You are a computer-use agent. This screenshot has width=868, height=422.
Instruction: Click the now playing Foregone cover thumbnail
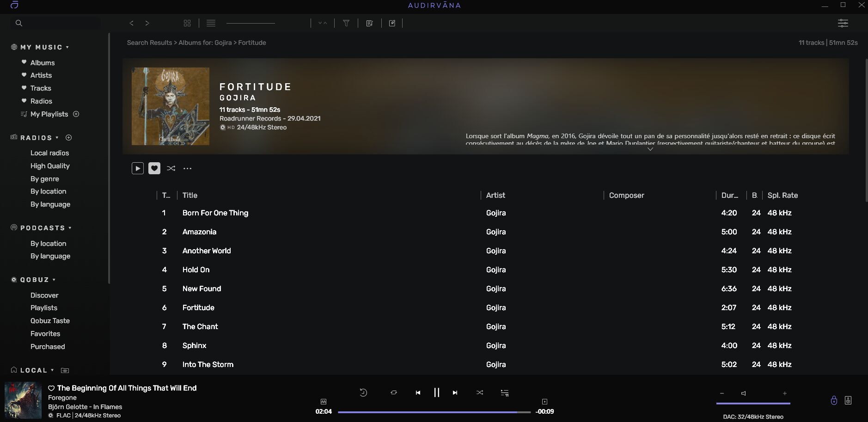point(23,400)
